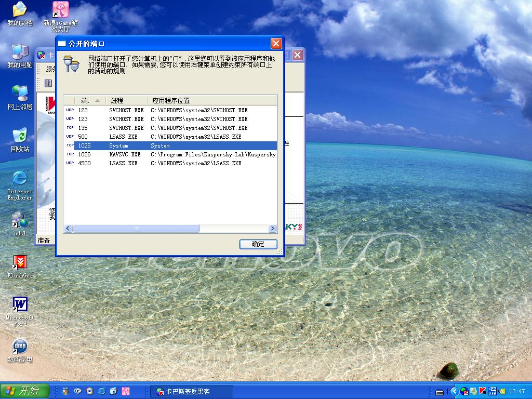Switch to 卡巴斯基反黑客 taskbar button
The image size is (532, 399).
point(192,392)
